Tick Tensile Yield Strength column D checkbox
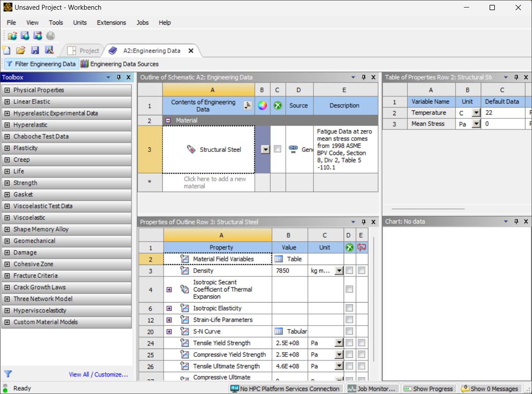Screen dimensions: 532x394 [x=349, y=343]
